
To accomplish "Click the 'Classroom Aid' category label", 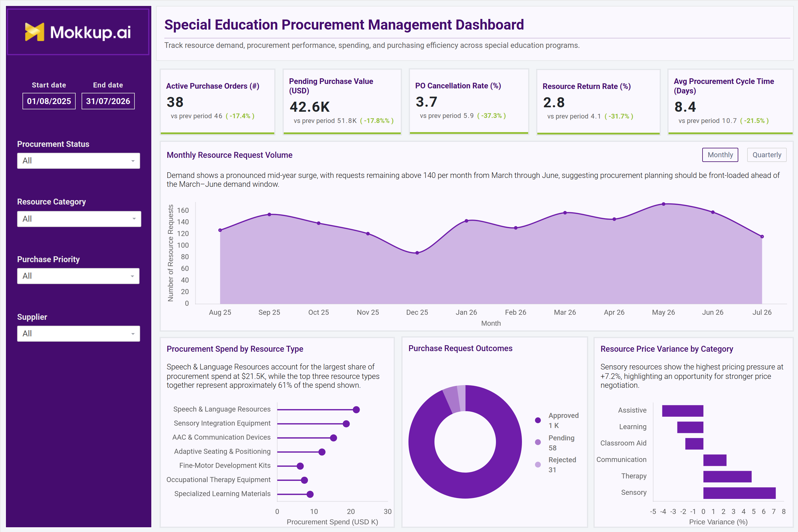I will 623,443.
